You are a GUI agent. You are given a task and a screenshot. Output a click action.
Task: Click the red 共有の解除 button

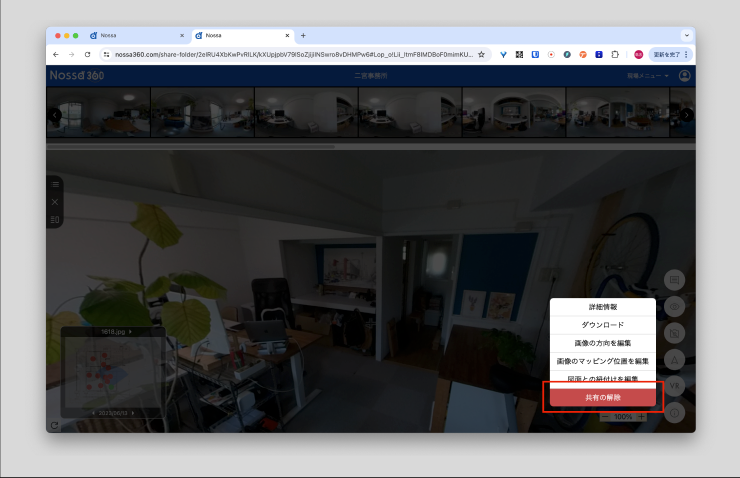click(x=603, y=397)
